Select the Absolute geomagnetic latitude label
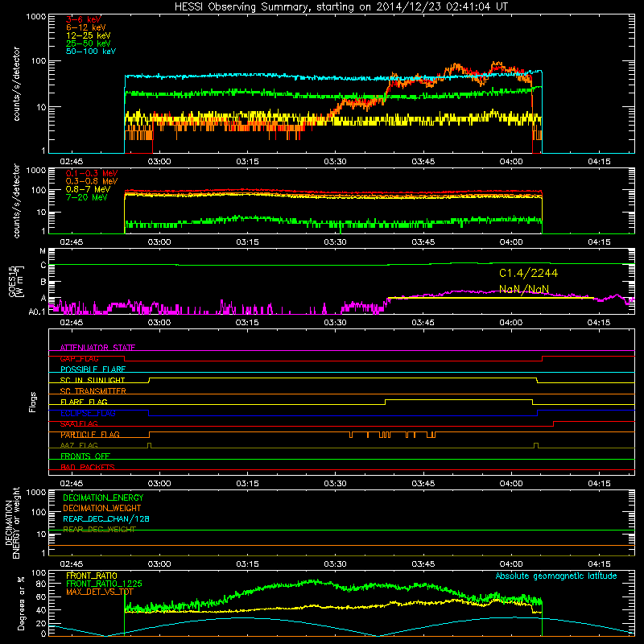Viewport: 644px width, 644px height. point(556,576)
